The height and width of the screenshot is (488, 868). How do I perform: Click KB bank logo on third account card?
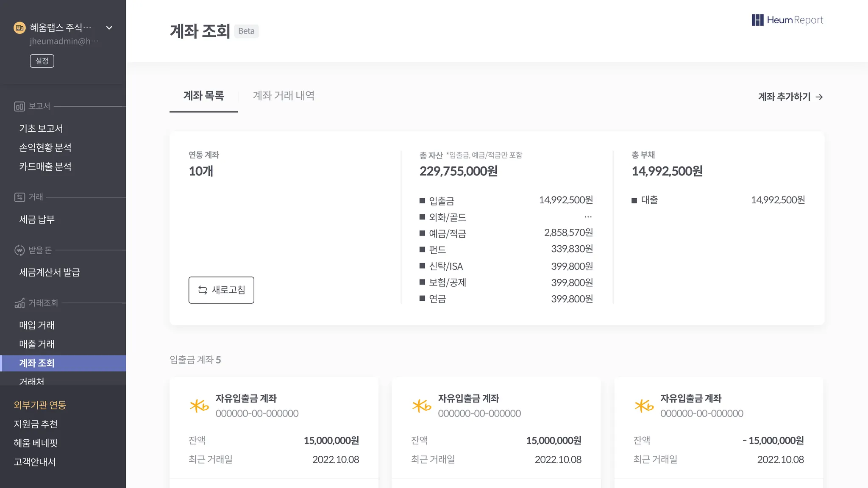tap(644, 406)
